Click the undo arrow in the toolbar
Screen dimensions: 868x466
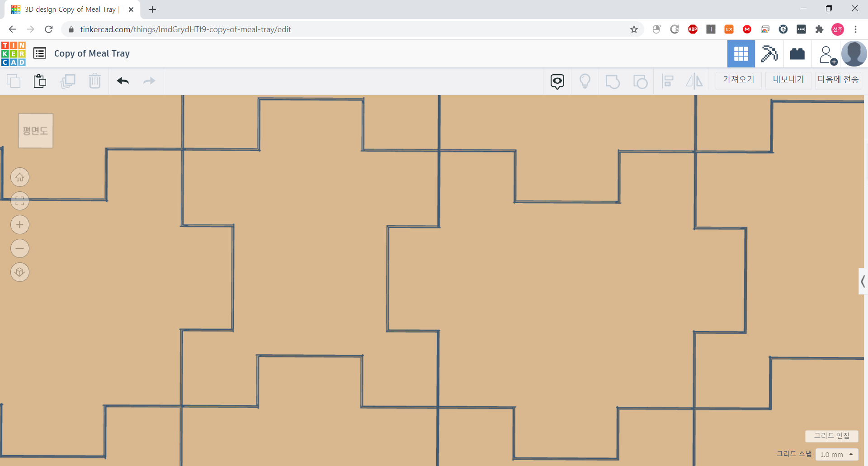[123, 81]
